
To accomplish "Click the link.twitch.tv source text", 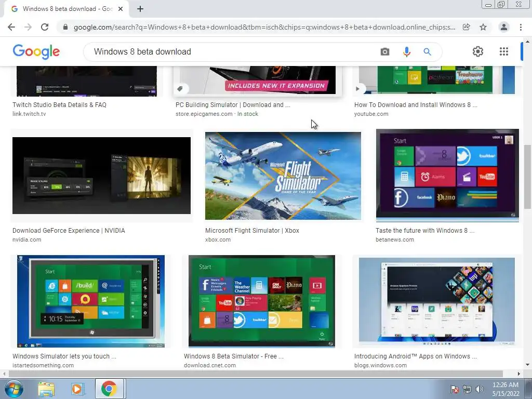I will (29, 114).
